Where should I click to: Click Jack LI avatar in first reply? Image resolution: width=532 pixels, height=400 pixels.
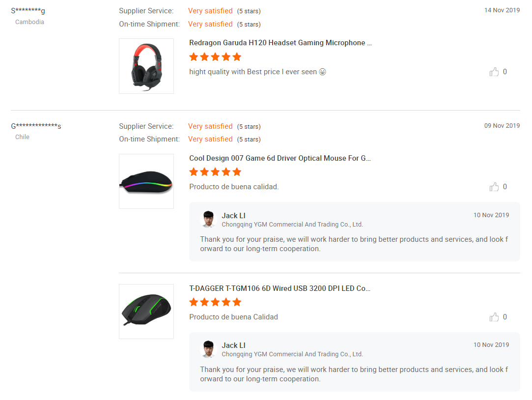click(209, 219)
